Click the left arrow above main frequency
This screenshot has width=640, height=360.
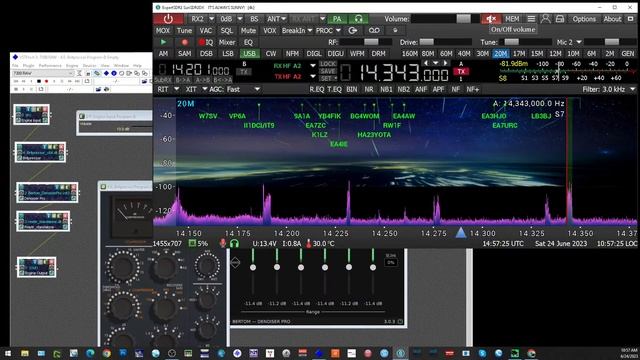426,63
